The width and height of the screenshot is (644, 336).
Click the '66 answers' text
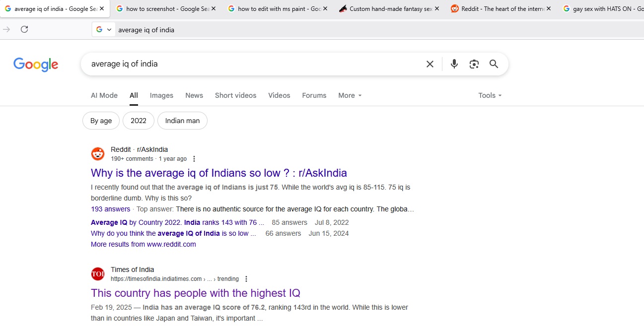coord(283,233)
